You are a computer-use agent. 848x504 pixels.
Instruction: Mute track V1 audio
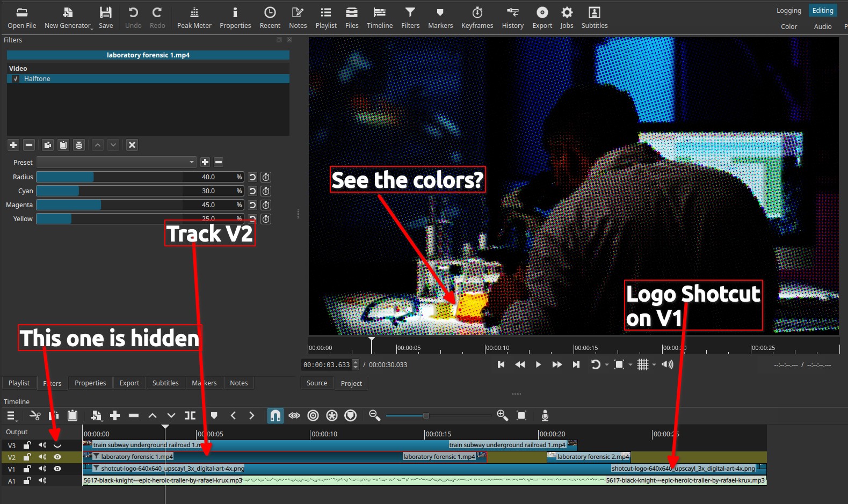(42, 469)
